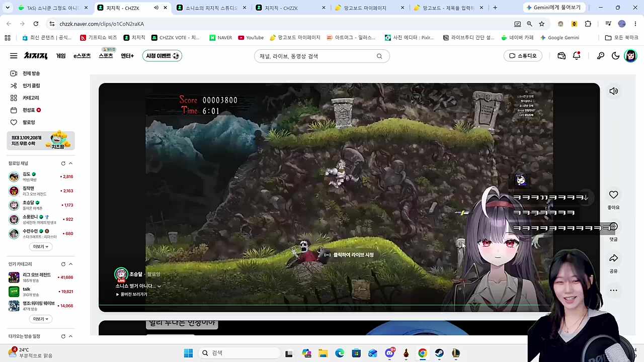644x362 pixels.
Task: Select the 엔터+ menu item
Action: coord(127,56)
